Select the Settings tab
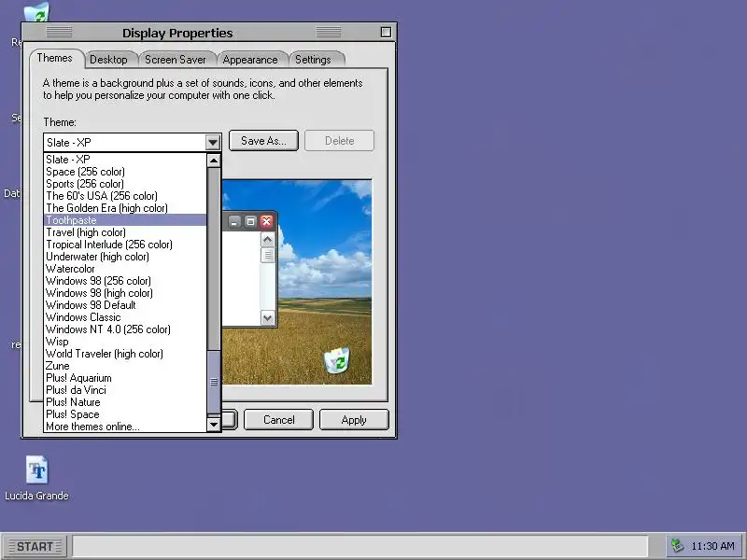747x560 pixels. [x=313, y=60]
